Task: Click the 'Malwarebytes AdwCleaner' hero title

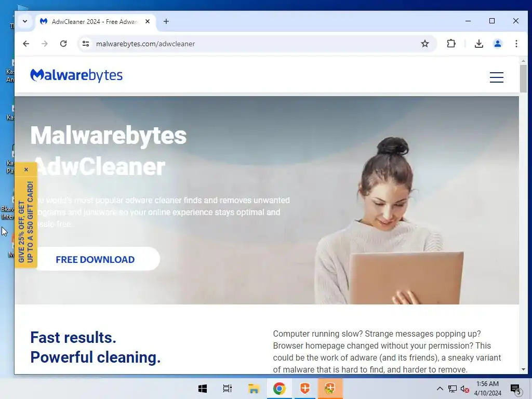Action: [x=109, y=151]
